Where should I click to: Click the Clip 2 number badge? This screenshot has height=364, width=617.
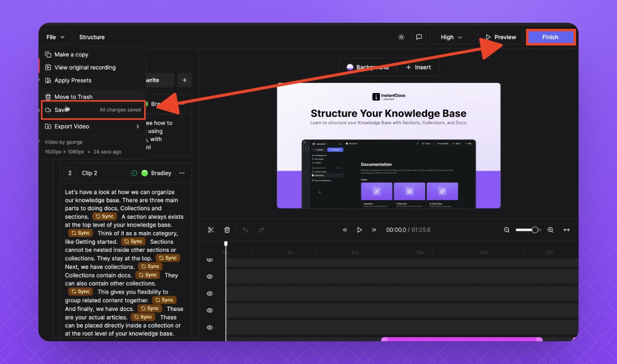click(x=69, y=173)
